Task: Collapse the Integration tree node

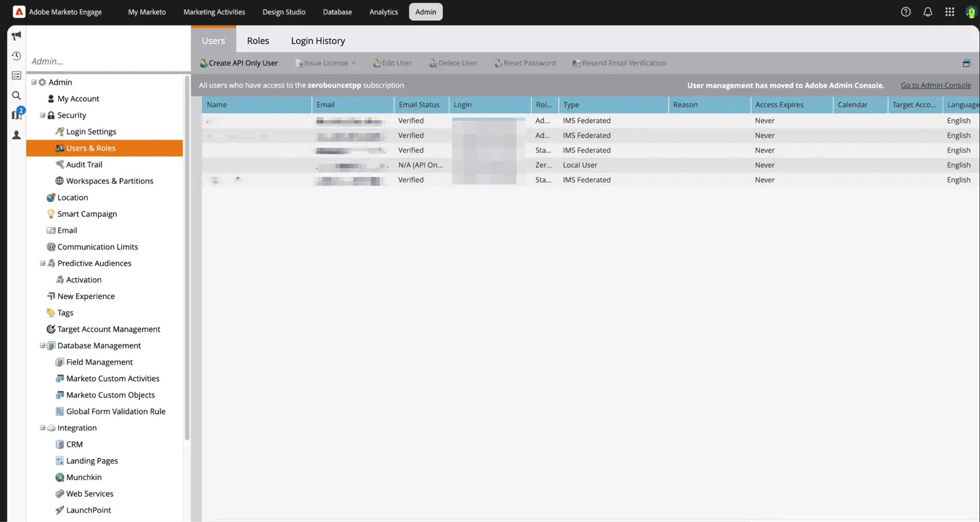Action: [43, 428]
